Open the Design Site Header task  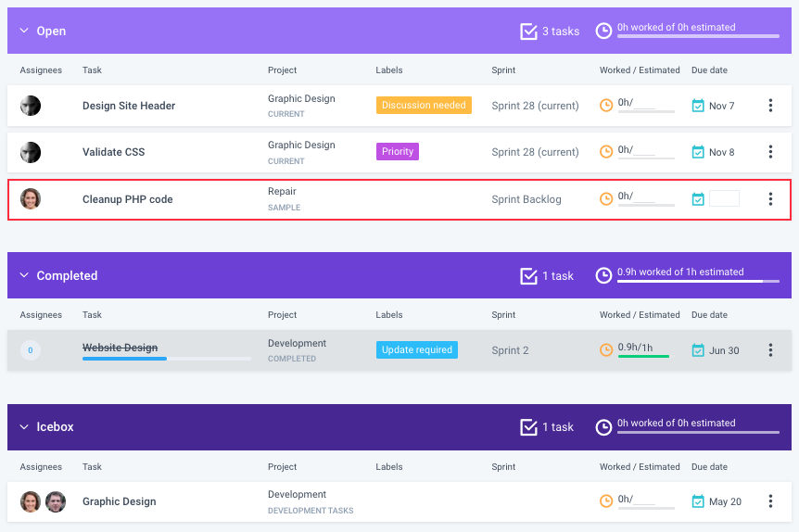coord(129,106)
